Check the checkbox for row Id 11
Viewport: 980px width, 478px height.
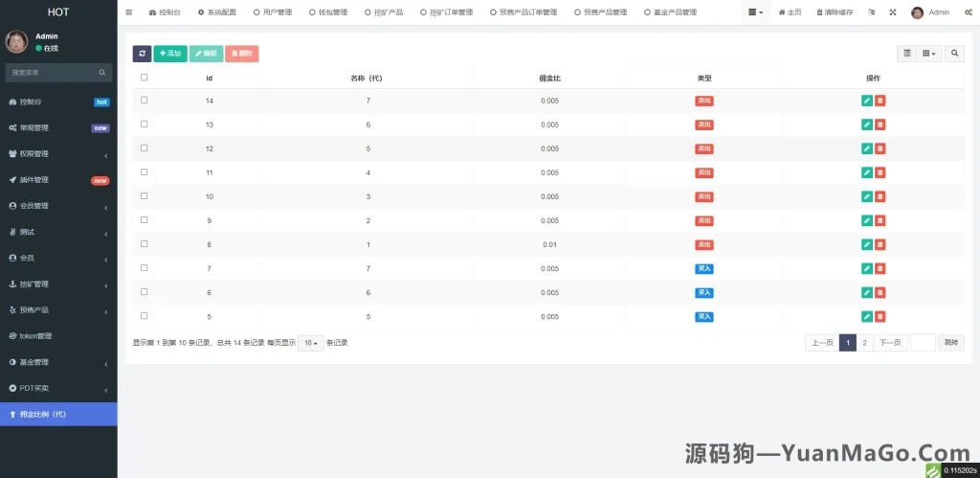pyautogui.click(x=145, y=172)
